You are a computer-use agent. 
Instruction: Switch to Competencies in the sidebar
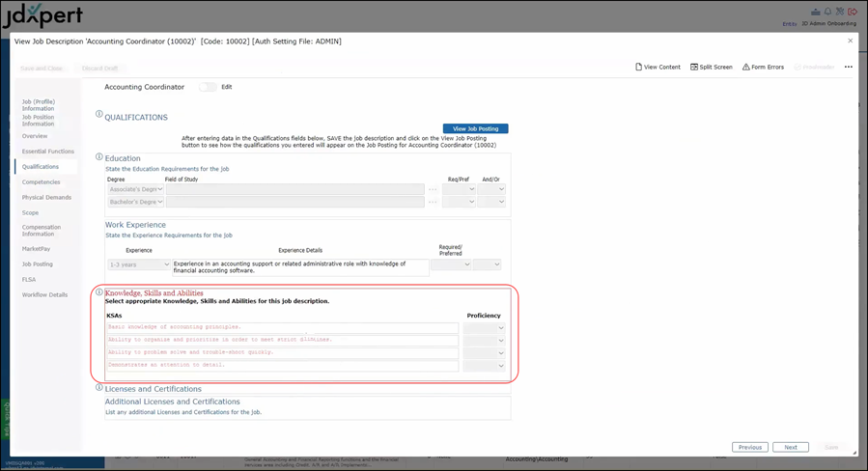click(x=41, y=181)
